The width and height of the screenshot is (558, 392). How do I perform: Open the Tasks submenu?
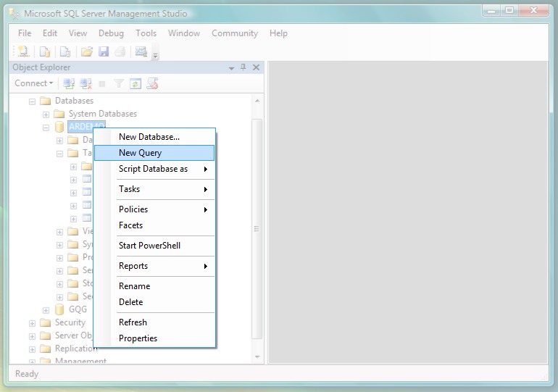[154, 189]
